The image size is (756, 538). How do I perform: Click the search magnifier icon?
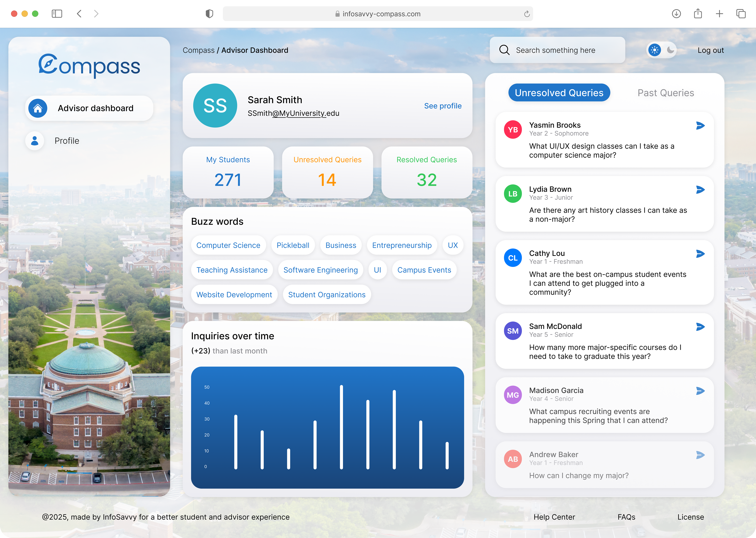504,50
